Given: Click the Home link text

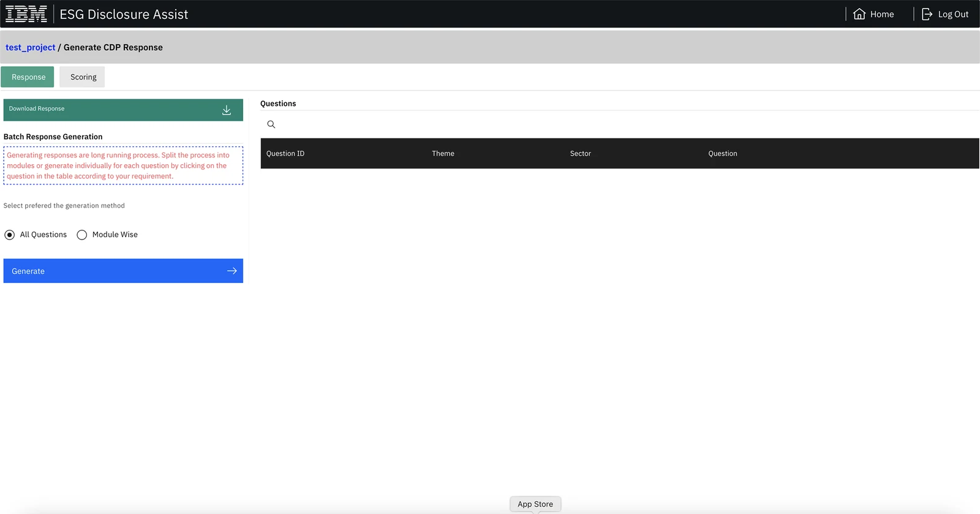Looking at the screenshot, I should (882, 14).
